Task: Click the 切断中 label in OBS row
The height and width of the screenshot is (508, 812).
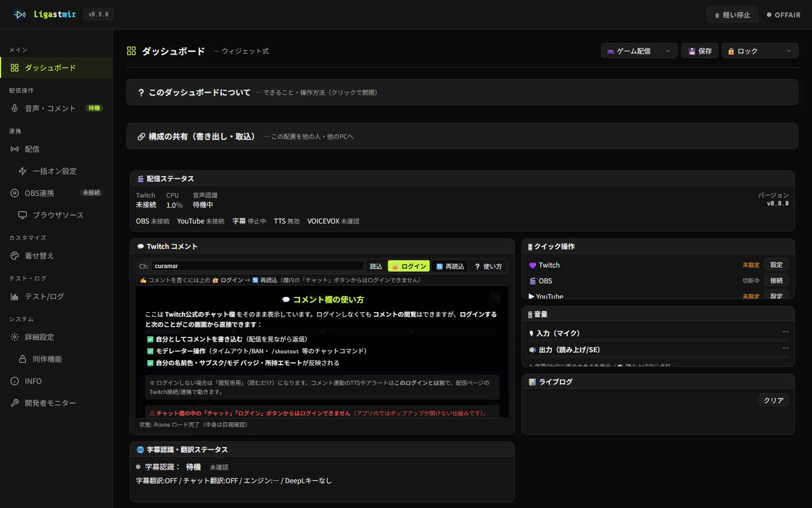Action: point(751,281)
